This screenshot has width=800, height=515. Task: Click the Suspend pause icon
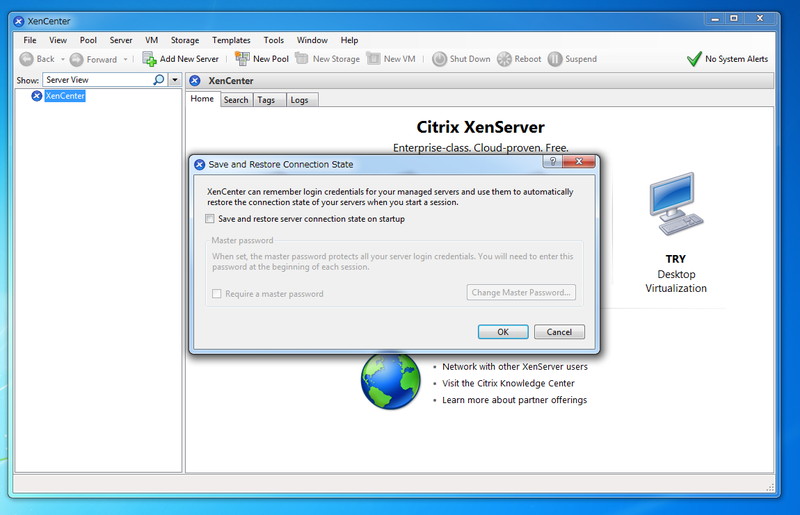[x=555, y=59]
